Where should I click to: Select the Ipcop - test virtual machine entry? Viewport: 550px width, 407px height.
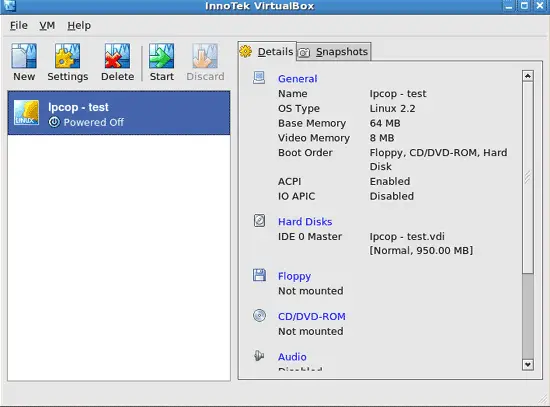coord(119,113)
